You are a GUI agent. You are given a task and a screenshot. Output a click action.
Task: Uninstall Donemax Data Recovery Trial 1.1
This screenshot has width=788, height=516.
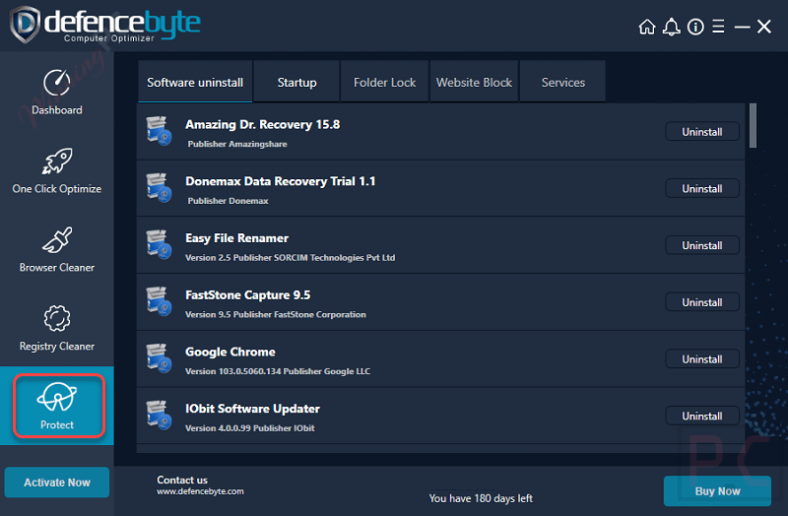coord(702,188)
